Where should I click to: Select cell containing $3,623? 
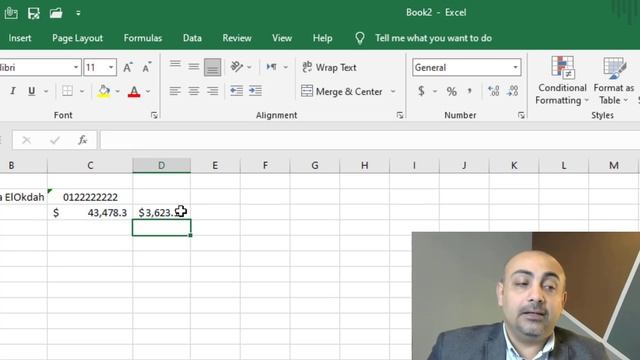pyautogui.click(x=161, y=213)
